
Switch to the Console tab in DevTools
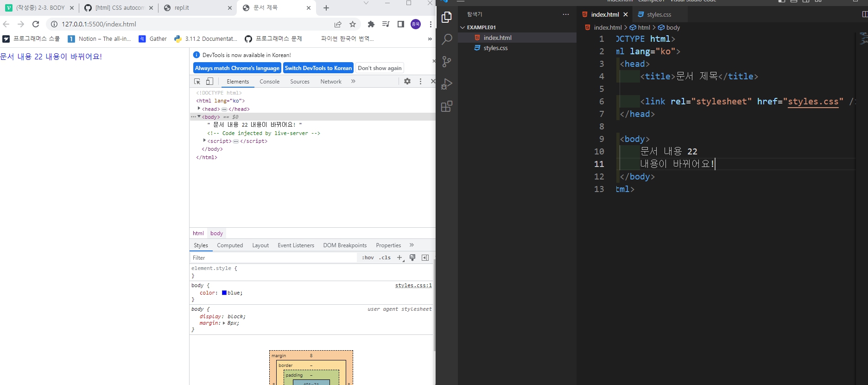270,82
